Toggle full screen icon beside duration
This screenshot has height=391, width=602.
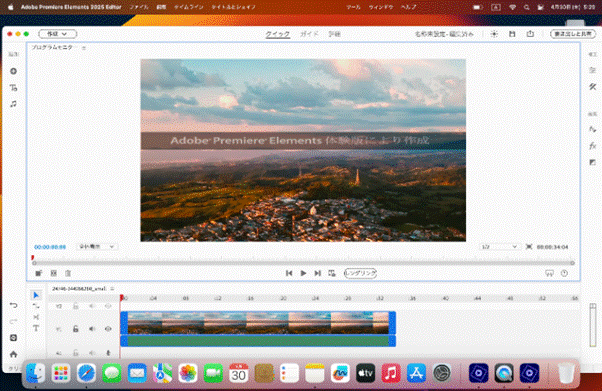point(529,247)
